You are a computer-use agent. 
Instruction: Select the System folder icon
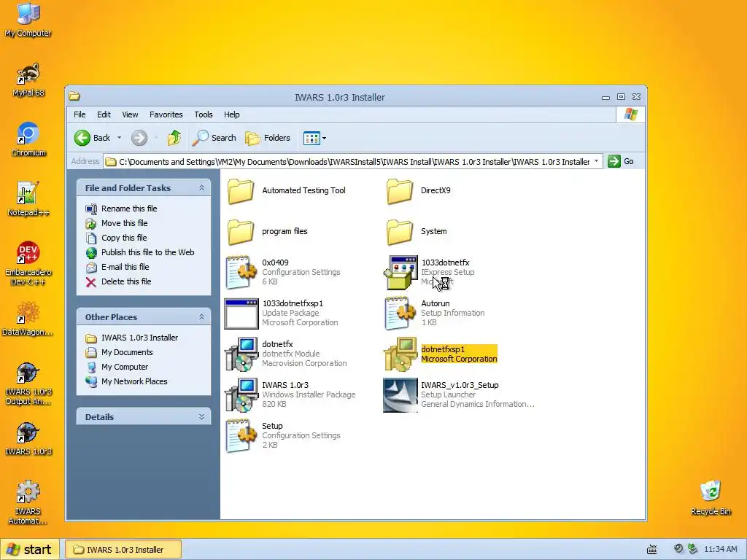(400, 232)
